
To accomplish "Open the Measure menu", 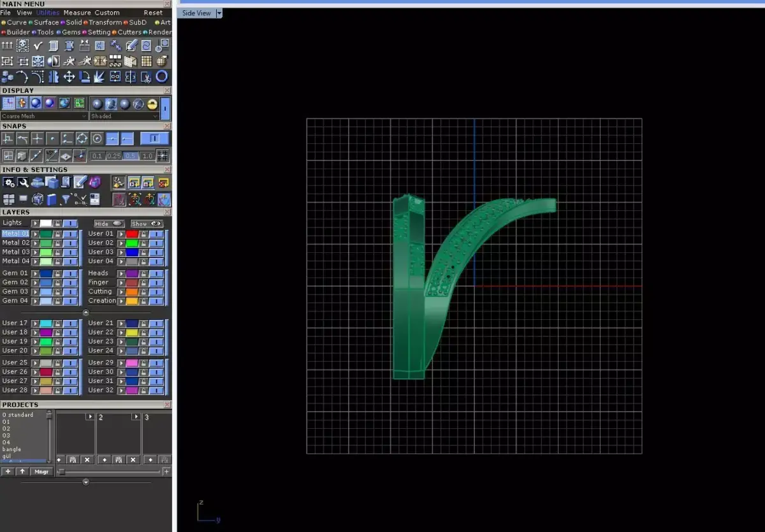I will [77, 13].
